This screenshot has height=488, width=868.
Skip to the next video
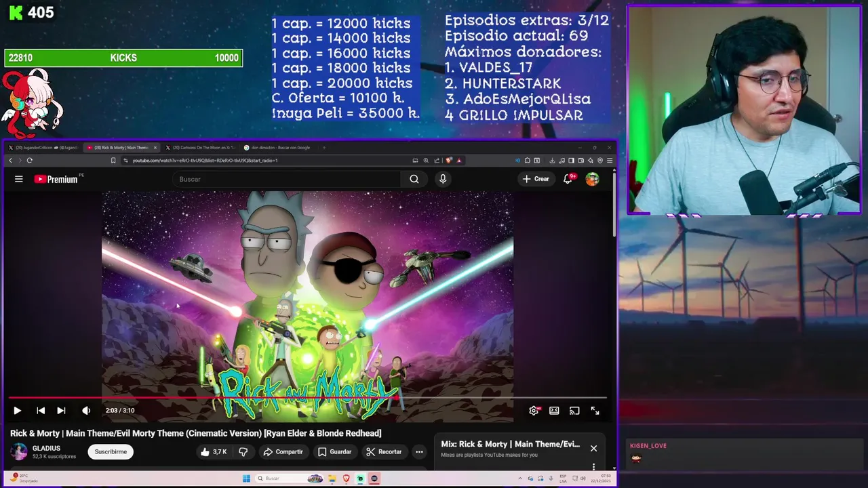click(x=61, y=410)
